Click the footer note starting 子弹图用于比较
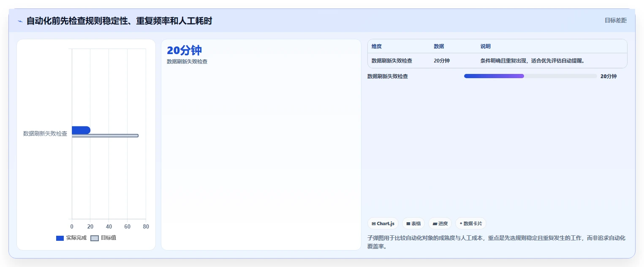Viewport: 644px width, 267px height. tap(496, 242)
